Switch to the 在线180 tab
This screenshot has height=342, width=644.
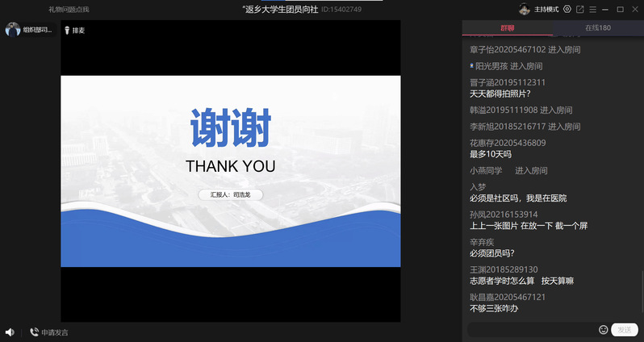tap(598, 28)
